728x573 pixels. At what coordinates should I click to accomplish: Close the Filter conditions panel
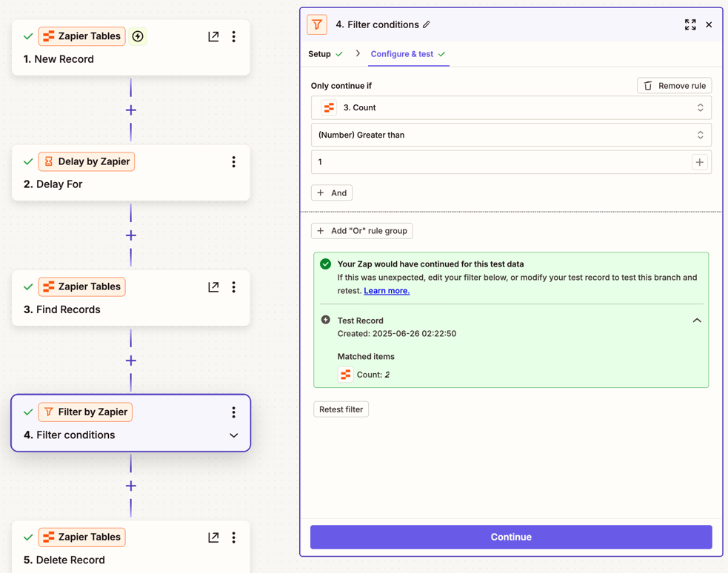[x=709, y=24]
